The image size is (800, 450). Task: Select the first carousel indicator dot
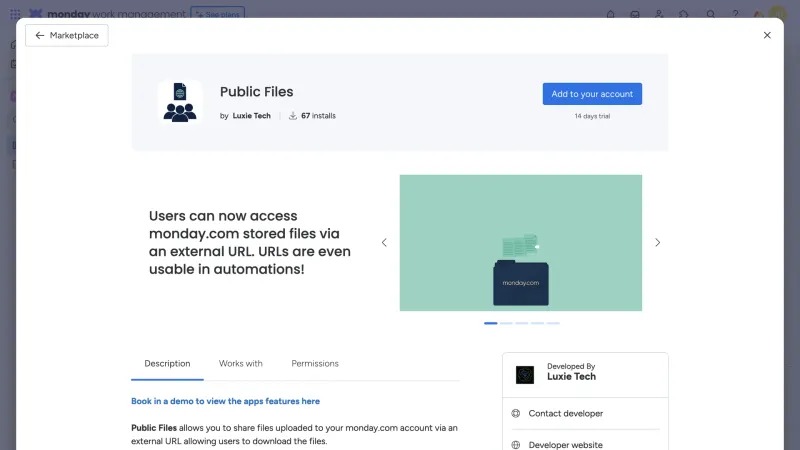pos(490,323)
